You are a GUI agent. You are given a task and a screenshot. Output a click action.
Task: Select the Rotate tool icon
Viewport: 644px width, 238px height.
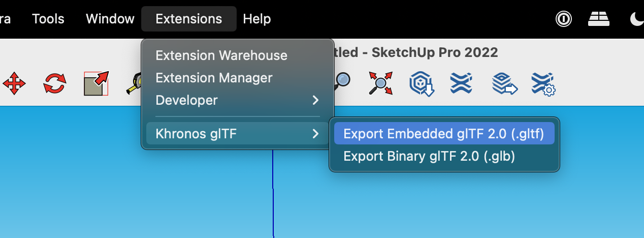click(x=54, y=83)
